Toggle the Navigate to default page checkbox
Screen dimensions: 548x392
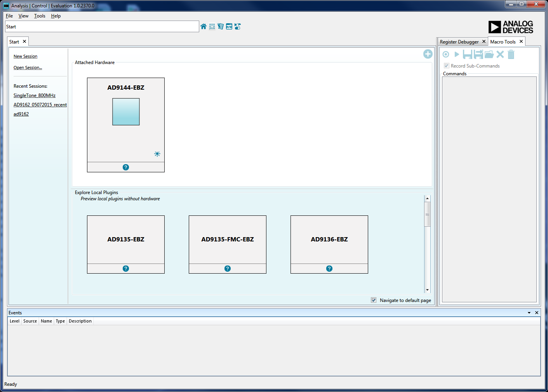374,300
